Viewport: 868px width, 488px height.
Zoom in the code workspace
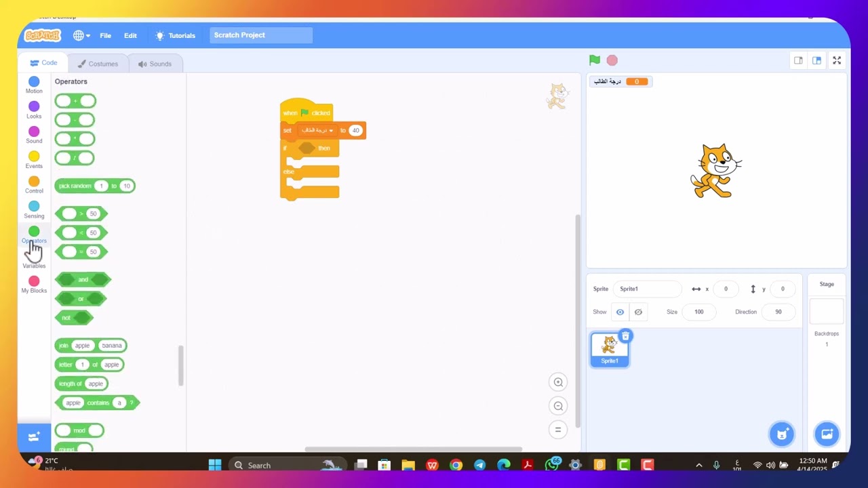(x=558, y=382)
